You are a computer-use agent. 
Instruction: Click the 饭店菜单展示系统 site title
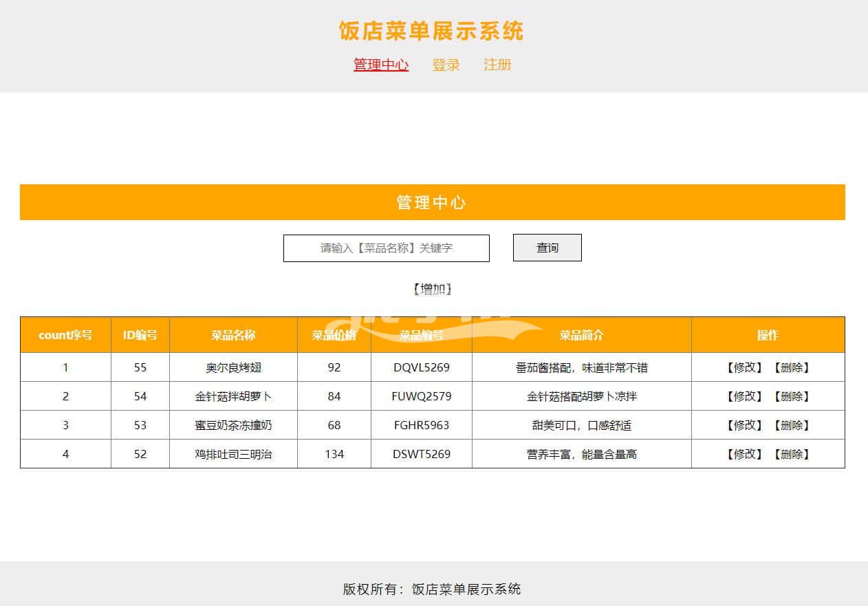pos(431,31)
